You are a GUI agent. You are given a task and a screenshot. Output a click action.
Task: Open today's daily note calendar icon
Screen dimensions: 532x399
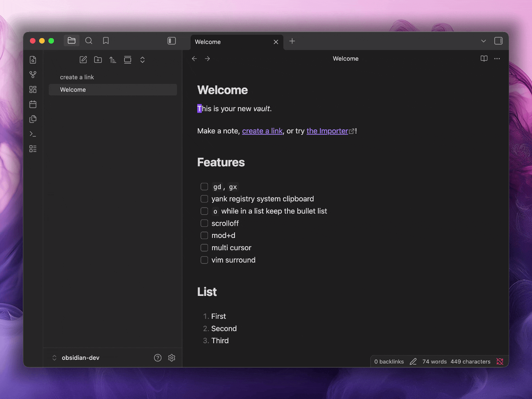coord(33,104)
